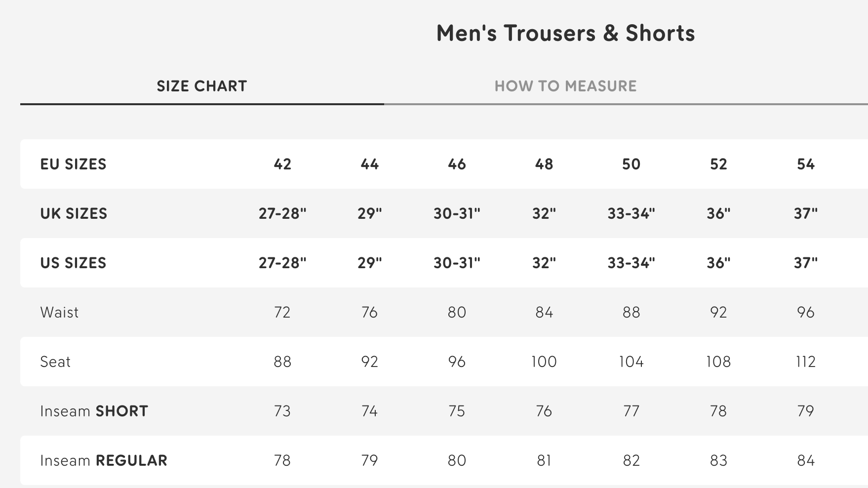Viewport: 868px width, 488px height.
Task: Click the UK SIZES row label
Action: [74, 213]
